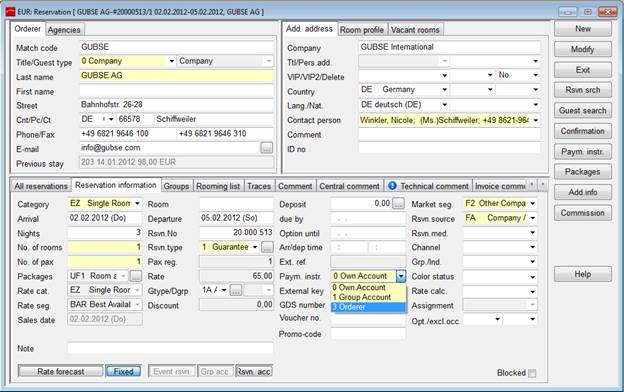Viewport: 624px width, 392px height.
Task: Click the Rsvn. acc button
Action: (x=254, y=371)
